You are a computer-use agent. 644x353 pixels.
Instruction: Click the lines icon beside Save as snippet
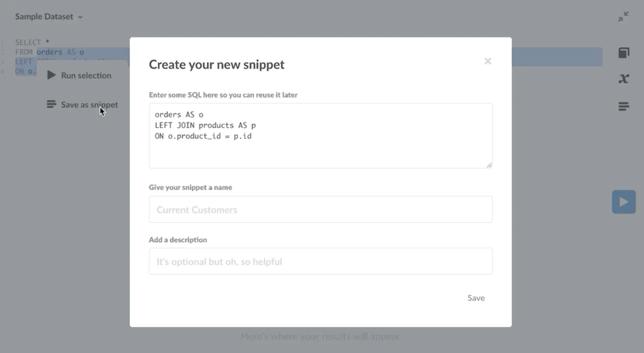coord(51,104)
